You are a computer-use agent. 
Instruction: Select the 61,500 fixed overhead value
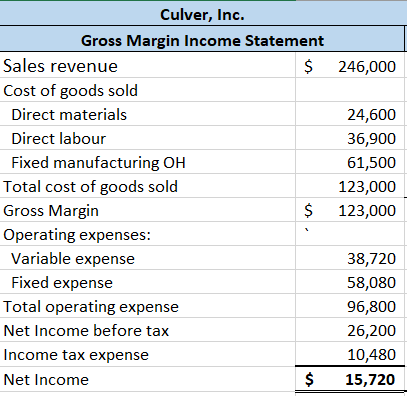point(372,163)
